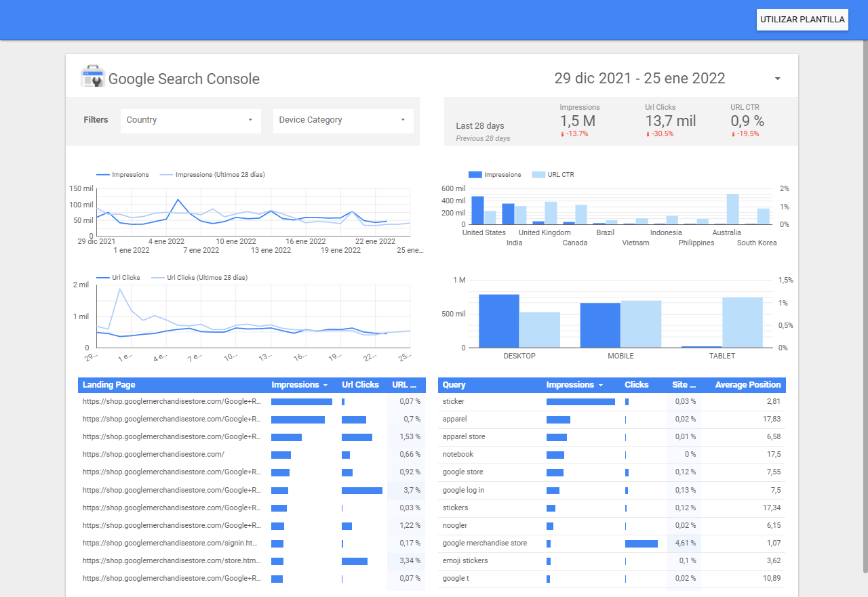Click the Landing Page column header
Screen dimensions: 868x597
108,385
